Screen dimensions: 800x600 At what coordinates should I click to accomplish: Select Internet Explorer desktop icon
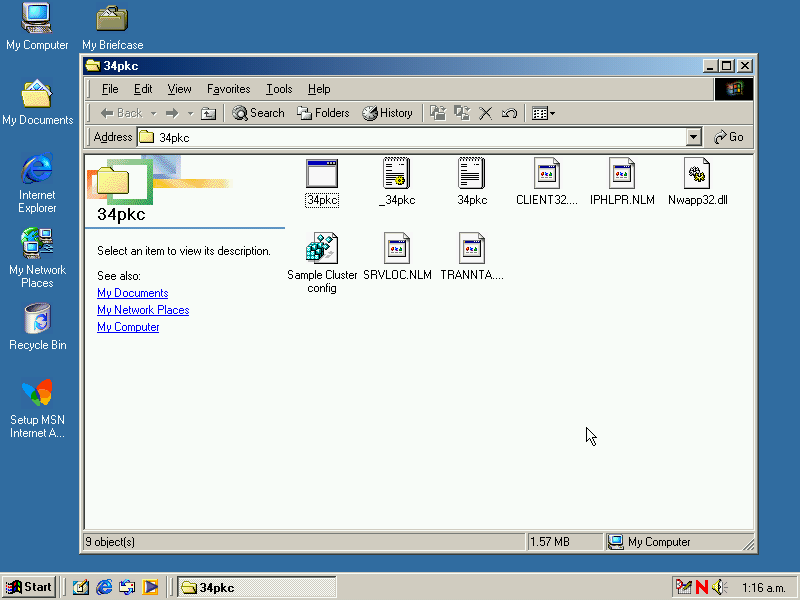(37, 183)
